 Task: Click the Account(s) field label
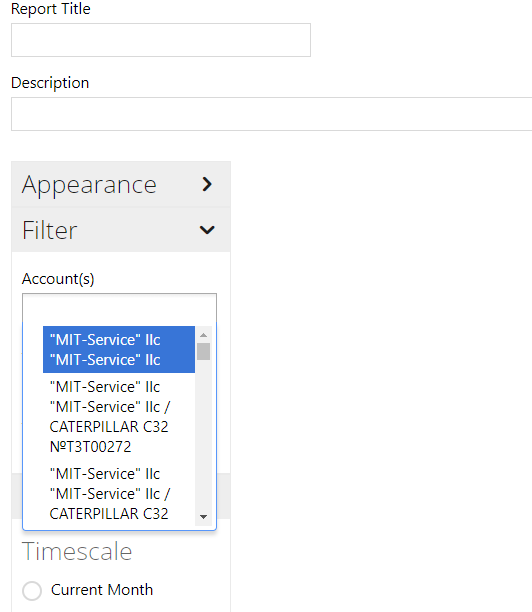coord(58,279)
